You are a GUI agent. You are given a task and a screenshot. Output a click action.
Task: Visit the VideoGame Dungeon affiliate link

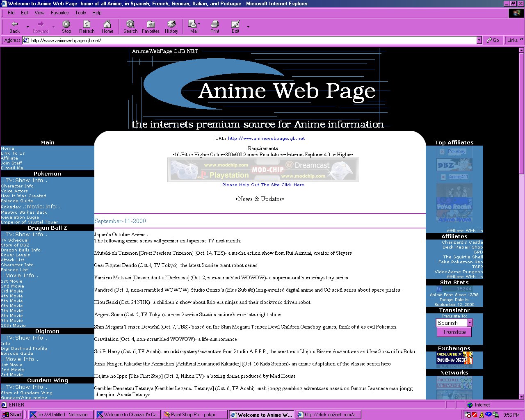click(x=459, y=272)
